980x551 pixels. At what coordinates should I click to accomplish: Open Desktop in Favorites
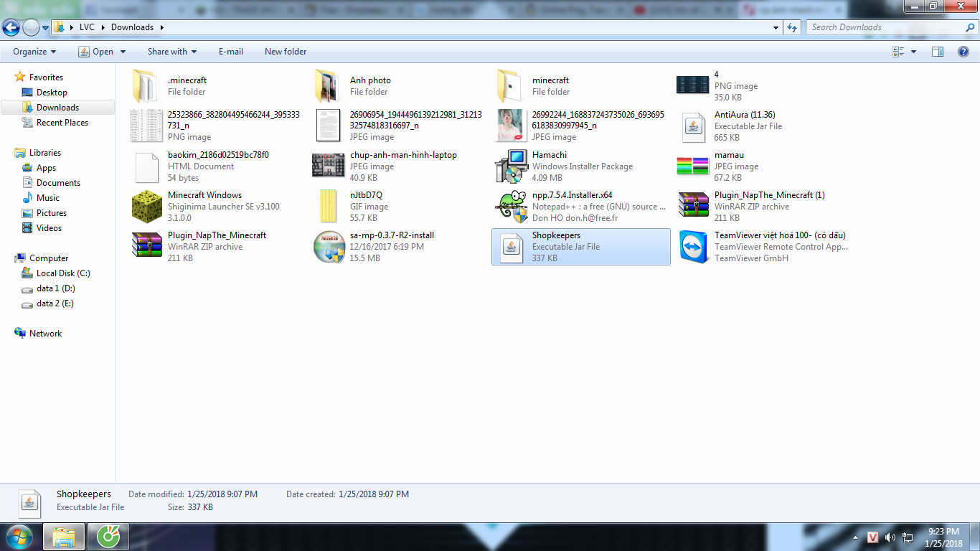coord(52,93)
